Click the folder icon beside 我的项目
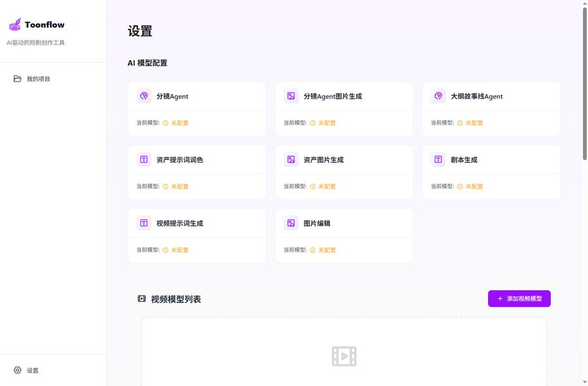The image size is (588, 386). (x=17, y=78)
